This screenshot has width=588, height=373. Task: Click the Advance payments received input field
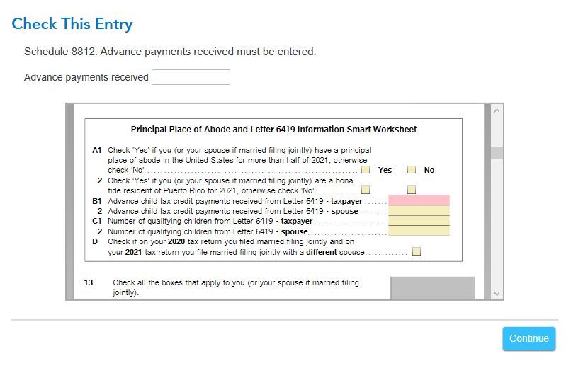191,77
